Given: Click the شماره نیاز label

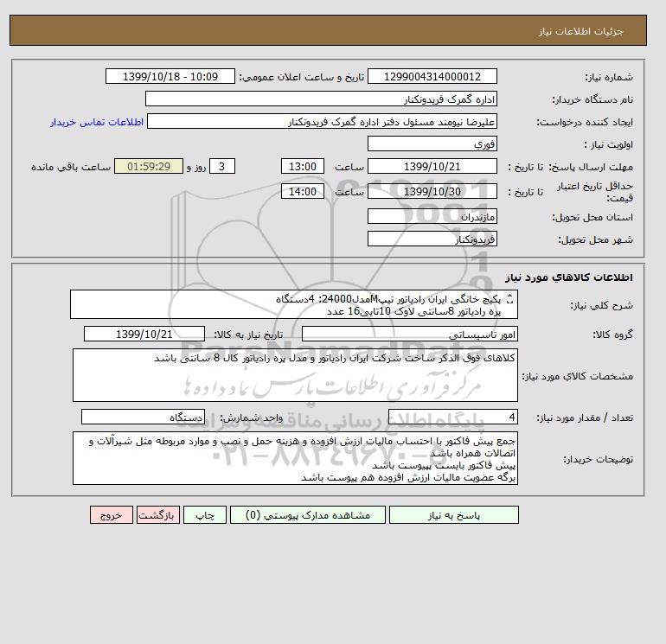Looking at the screenshot, I should click(x=609, y=77).
